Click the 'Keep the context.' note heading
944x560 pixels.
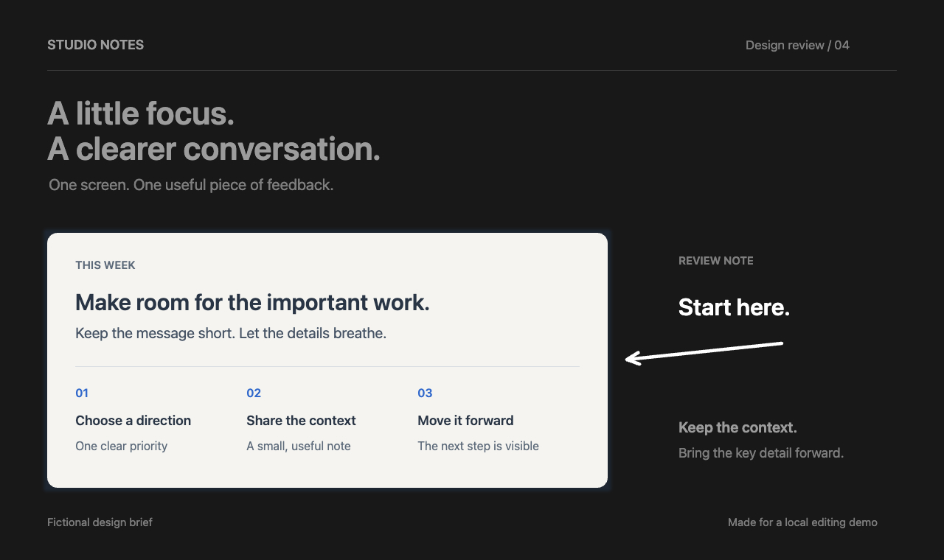(737, 427)
